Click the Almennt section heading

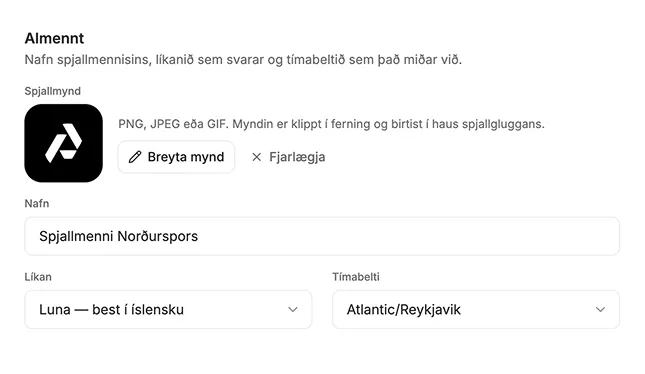pyautogui.click(x=54, y=38)
